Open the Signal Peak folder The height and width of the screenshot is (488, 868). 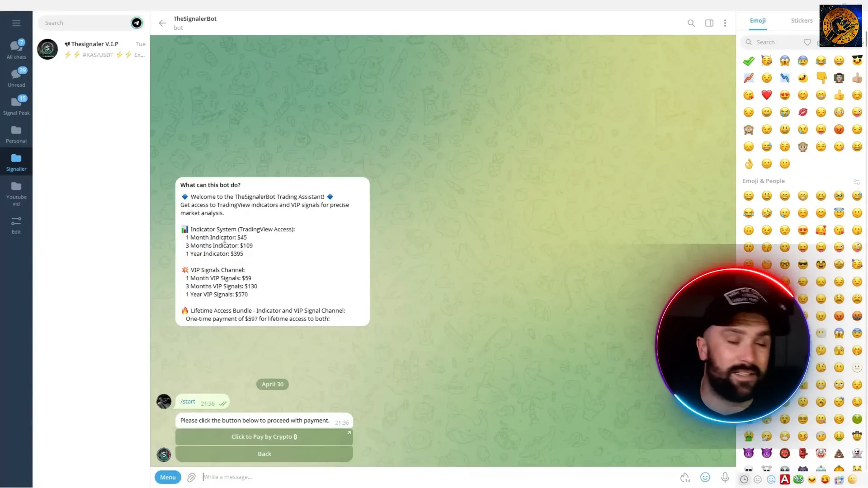(x=16, y=105)
